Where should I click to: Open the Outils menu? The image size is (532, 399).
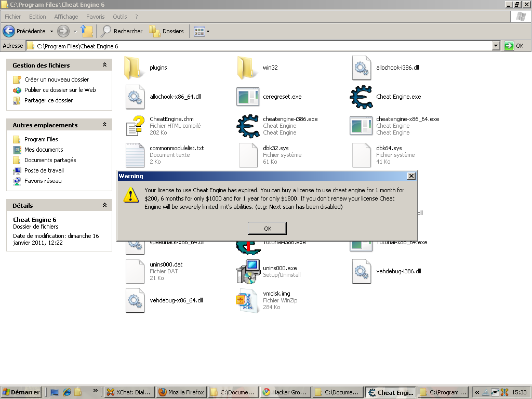click(120, 17)
